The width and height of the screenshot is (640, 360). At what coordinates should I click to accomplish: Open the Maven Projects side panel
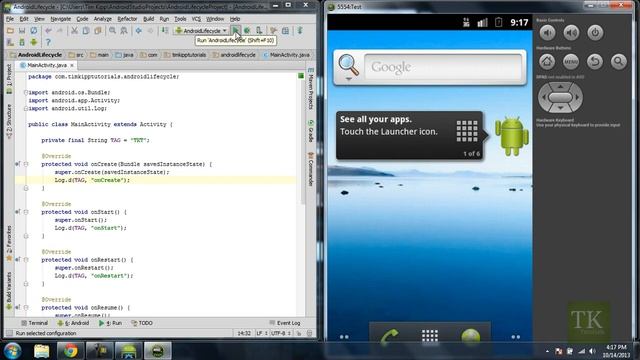pos(311,89)
